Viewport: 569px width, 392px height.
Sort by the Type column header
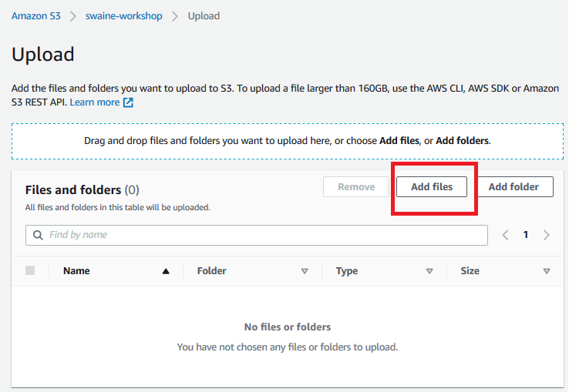346,271
